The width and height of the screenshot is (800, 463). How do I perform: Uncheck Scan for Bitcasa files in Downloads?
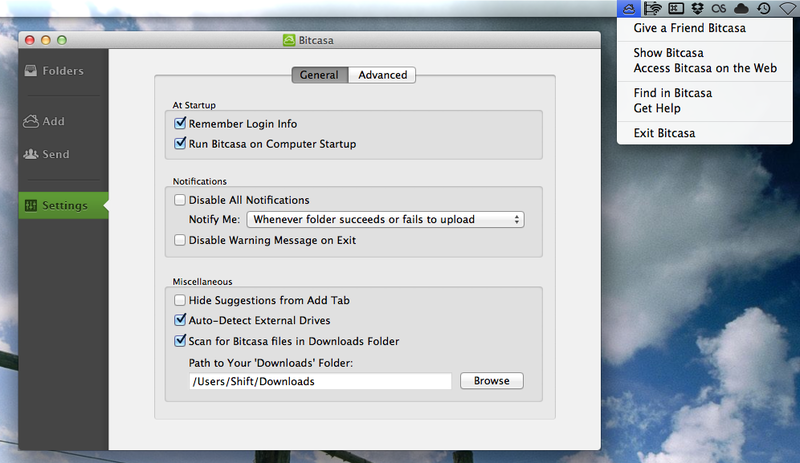(x=180, y=340)
